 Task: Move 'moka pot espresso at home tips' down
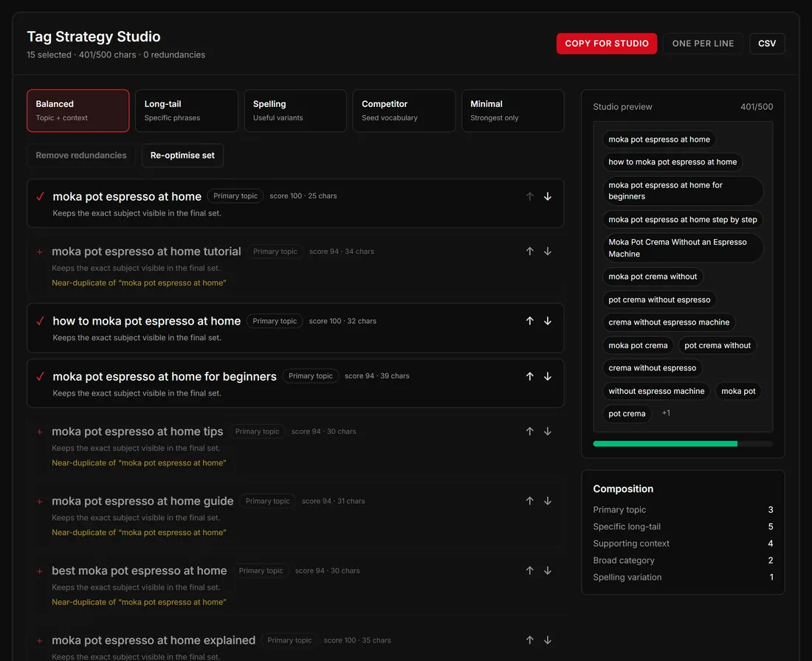point(548,432)
